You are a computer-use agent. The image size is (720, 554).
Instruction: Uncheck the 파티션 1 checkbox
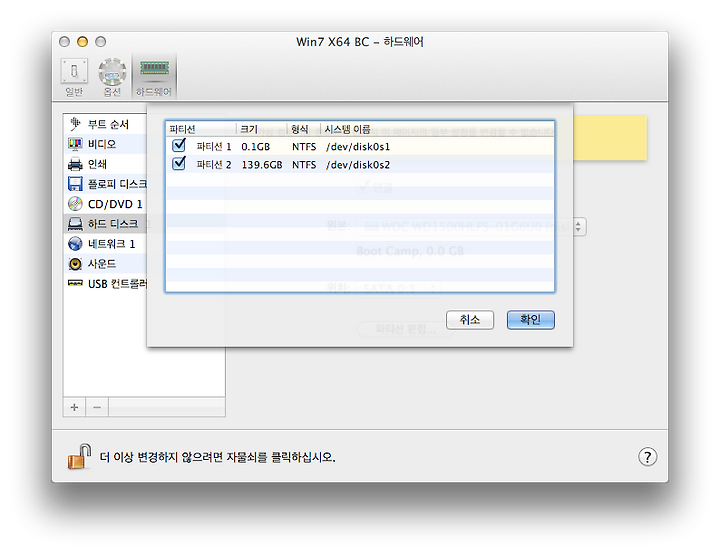(x=179, y=145)
